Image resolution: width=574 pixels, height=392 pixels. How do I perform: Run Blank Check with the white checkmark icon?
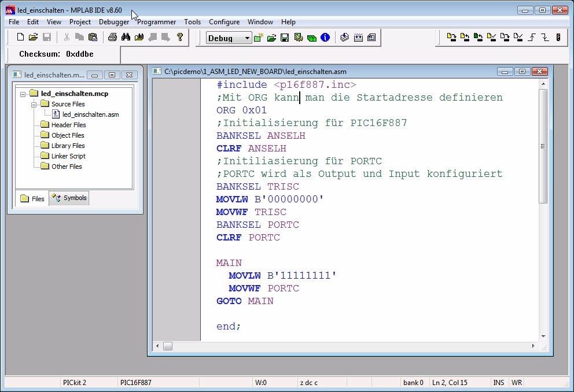point(518,38)
